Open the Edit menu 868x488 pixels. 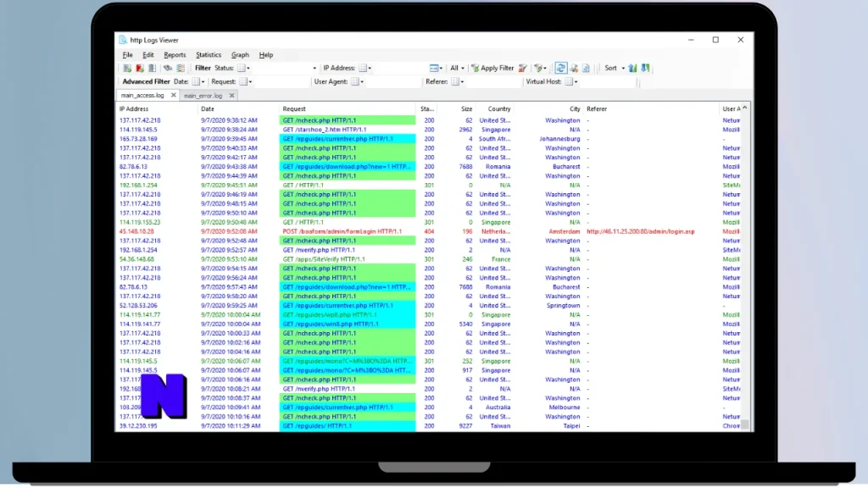click(147, 55)
